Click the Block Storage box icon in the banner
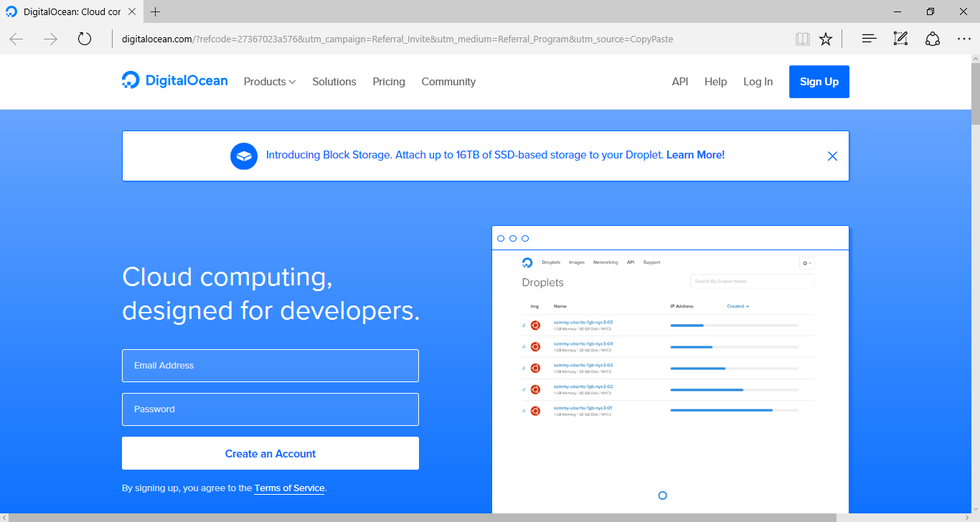 tap(244, 156)
